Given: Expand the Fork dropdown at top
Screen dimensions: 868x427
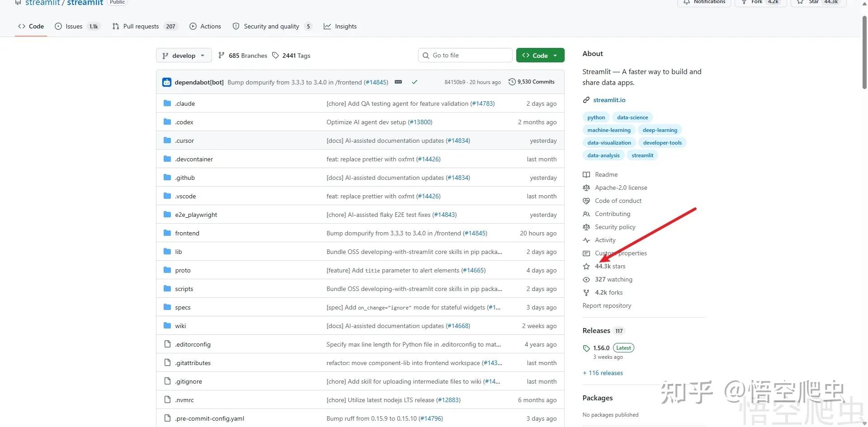Looking at the screenshot, I should pos(760,2).
